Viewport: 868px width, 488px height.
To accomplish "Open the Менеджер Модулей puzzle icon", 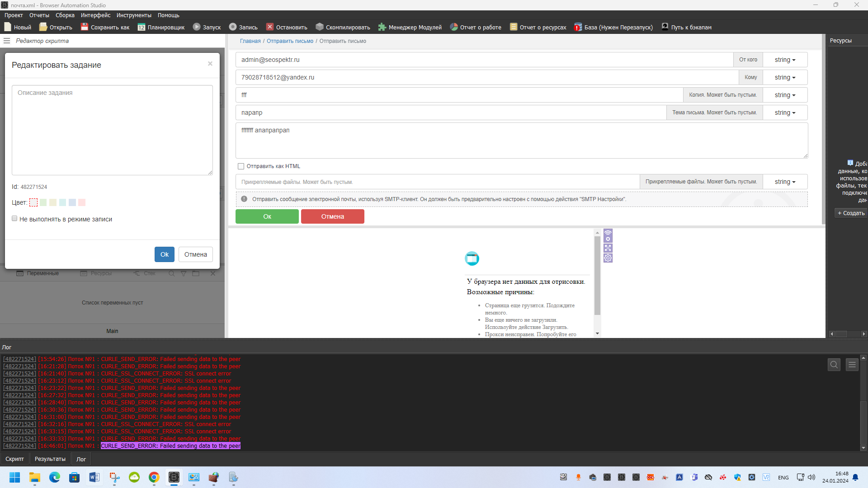I will pos(382,27).
